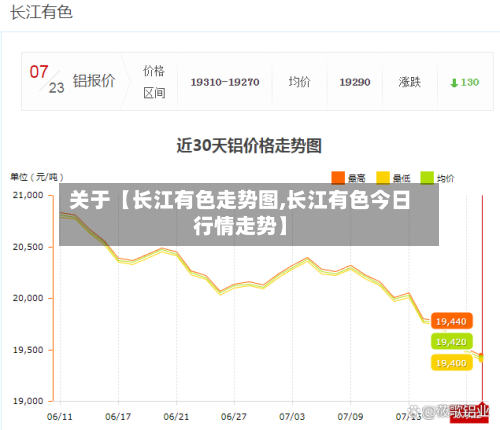Click the average price 19290

355,82
